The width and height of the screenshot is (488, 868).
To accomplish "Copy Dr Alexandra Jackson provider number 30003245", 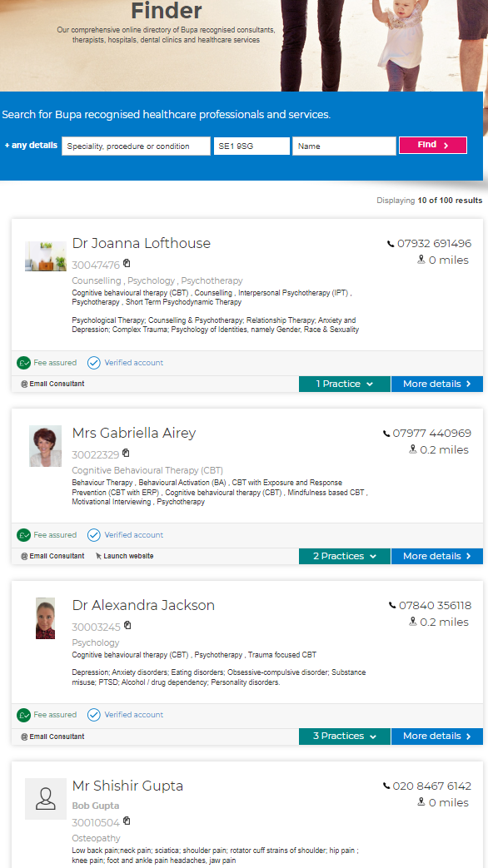I will tap(128, 626).
